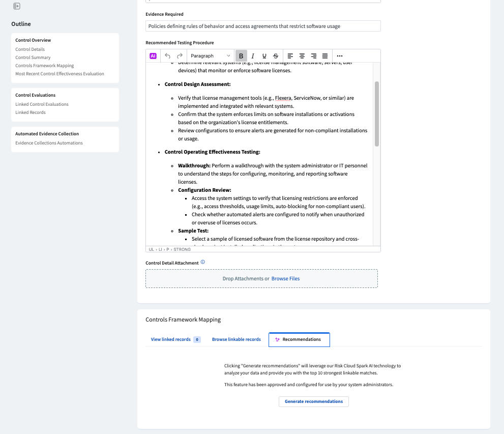Collapse the Outline sidebar panel
Screen dimensions: 504x434
pos(17,6)
